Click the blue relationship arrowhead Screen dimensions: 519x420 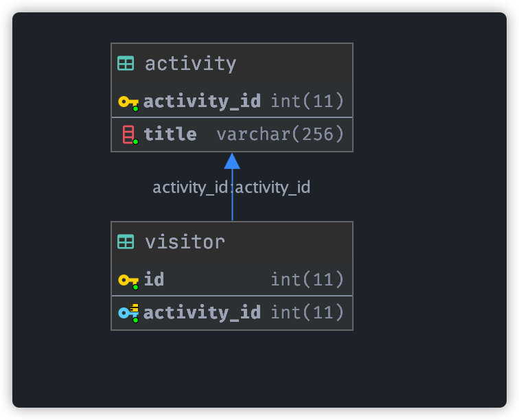coord(232,161)
